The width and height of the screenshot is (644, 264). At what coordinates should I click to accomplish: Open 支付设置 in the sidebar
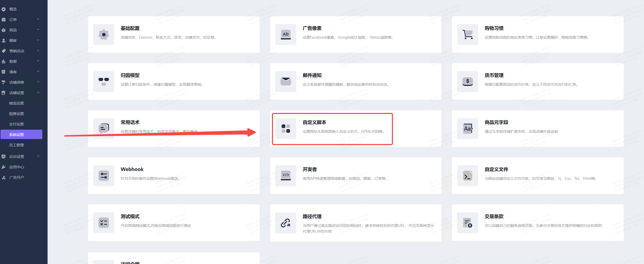(x=16, y=124)
